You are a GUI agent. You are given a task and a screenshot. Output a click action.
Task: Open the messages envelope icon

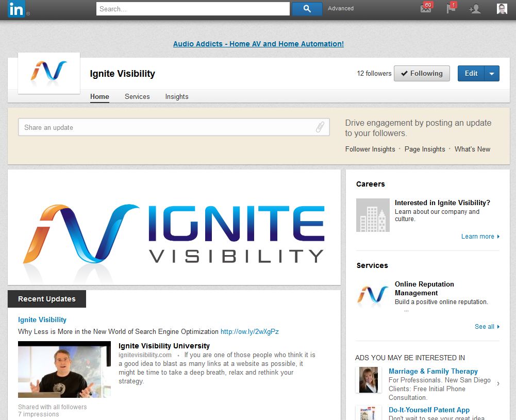(426, 8)
